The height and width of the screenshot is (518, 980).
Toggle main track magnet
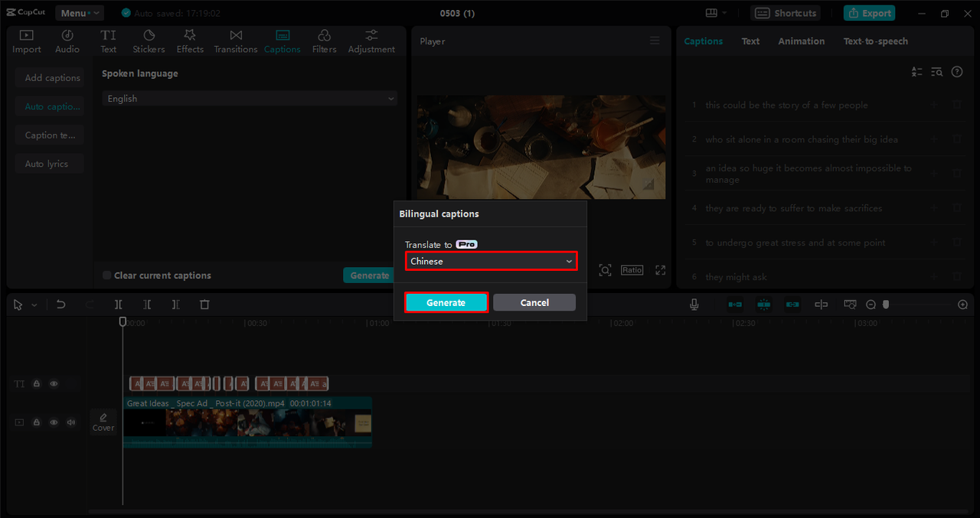click(735, 305)
